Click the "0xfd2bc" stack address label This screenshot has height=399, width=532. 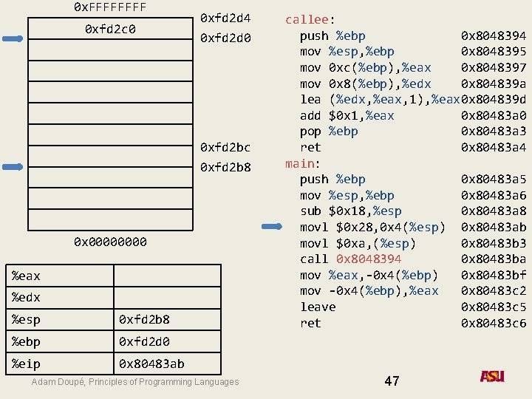point(225,147)
